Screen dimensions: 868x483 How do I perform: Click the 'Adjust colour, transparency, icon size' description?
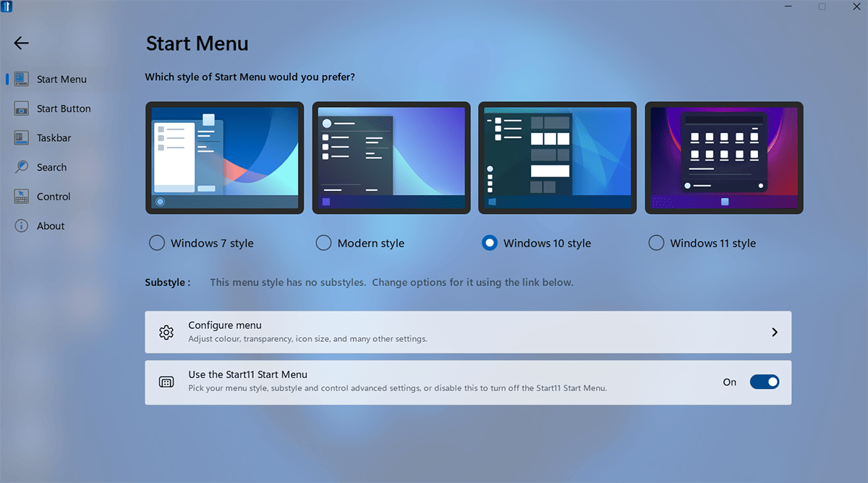307,338
